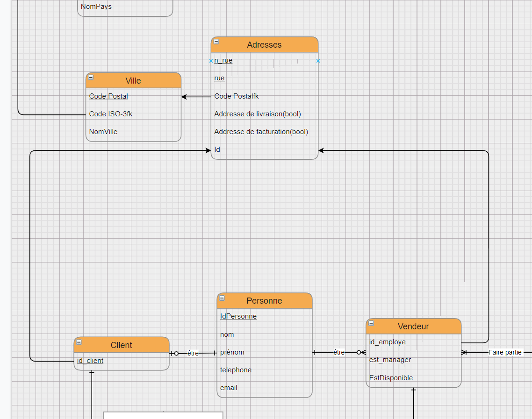
Task: Select Addresse de facturation(bool) row
Action: pyautogui.click(x=264, y=132)
